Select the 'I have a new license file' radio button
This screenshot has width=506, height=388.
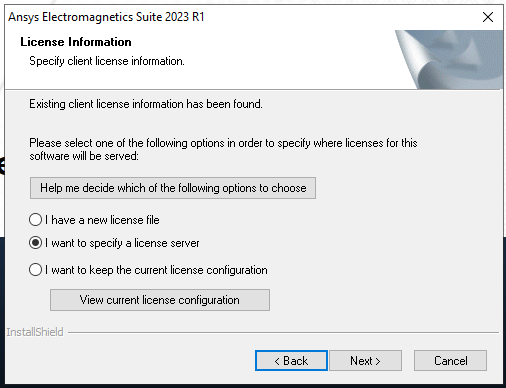tap(35, 220)
